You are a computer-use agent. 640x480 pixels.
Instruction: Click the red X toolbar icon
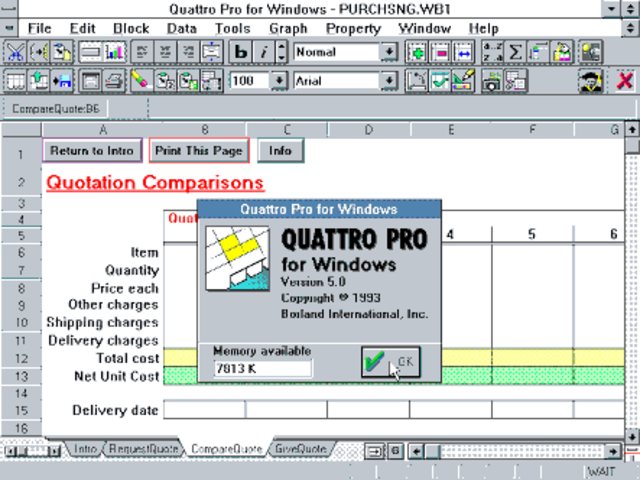click(x=624, y=81)
